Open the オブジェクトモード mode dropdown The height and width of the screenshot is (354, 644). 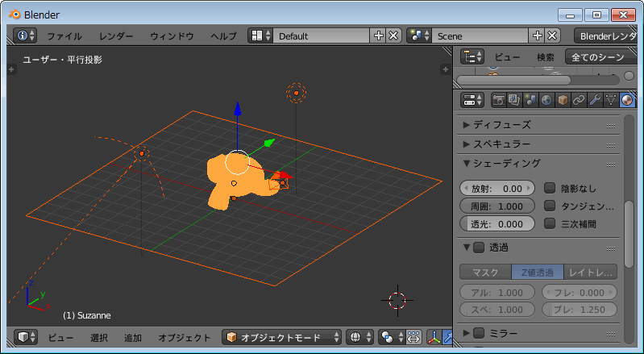coord(282,337)
